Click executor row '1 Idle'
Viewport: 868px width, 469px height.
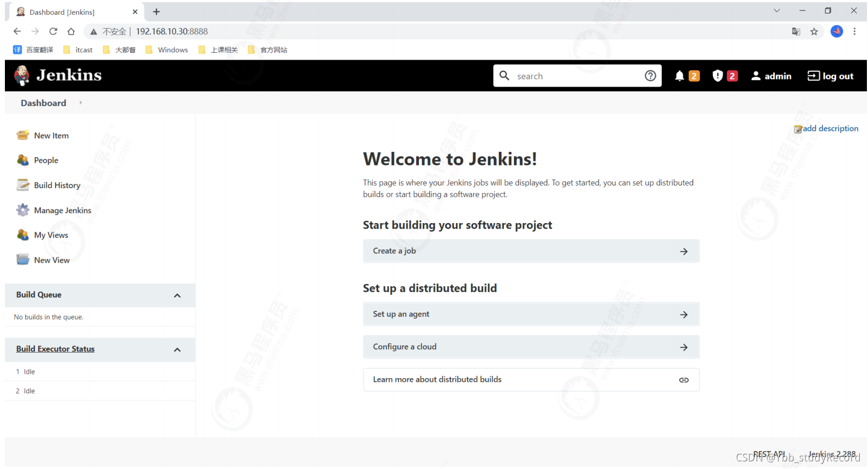click(x=100, y=372)
